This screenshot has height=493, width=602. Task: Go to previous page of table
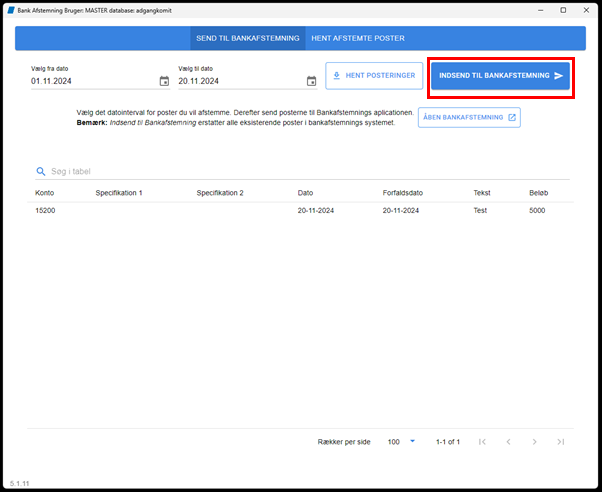[x=508, y=442]
